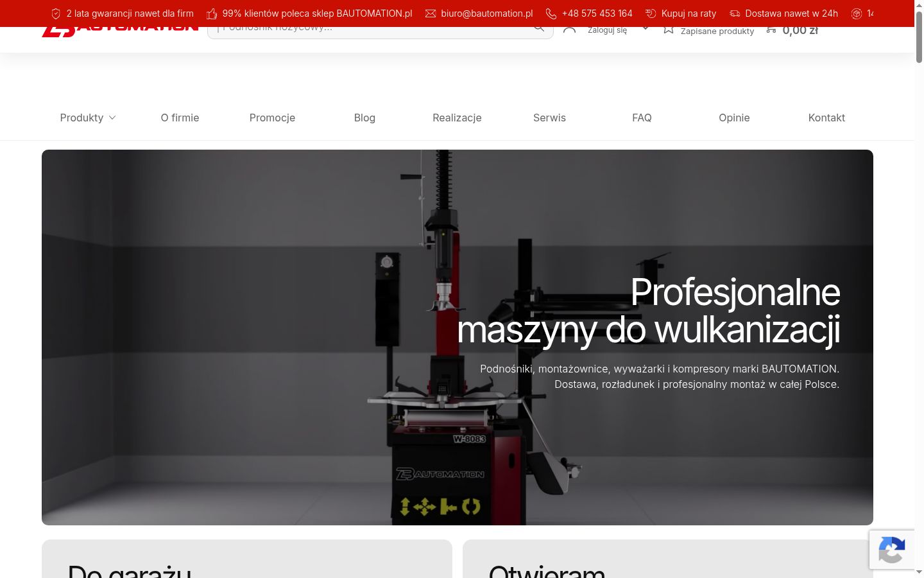This screenshot has width=924, height=578.
Task: Click the vertical page scrollbar thumb
Action: pos(919,37)
